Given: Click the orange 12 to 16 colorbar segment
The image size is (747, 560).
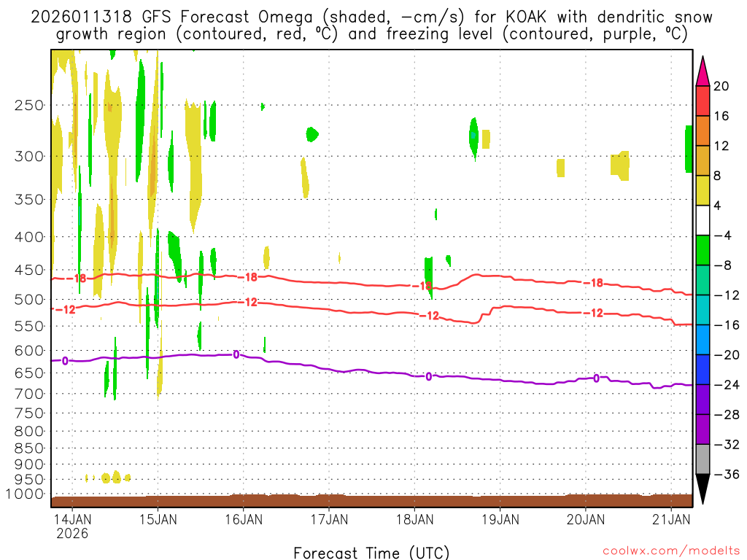Looking at the screenshot, I should [703, 131].
